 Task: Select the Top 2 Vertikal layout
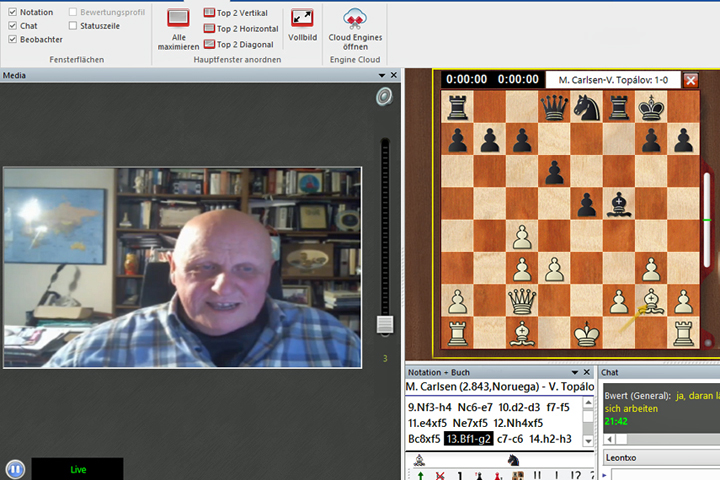click(241, 14)
